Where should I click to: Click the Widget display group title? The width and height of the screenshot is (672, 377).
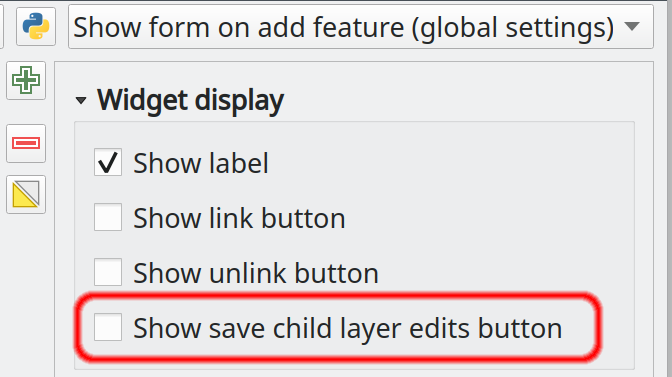coord(190,100)
